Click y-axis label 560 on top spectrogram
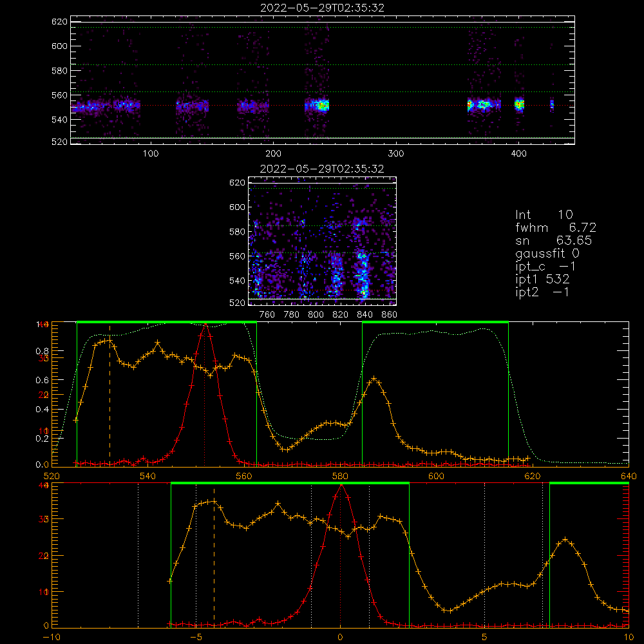Screen dimensions: 644x644 coord(59,95)
